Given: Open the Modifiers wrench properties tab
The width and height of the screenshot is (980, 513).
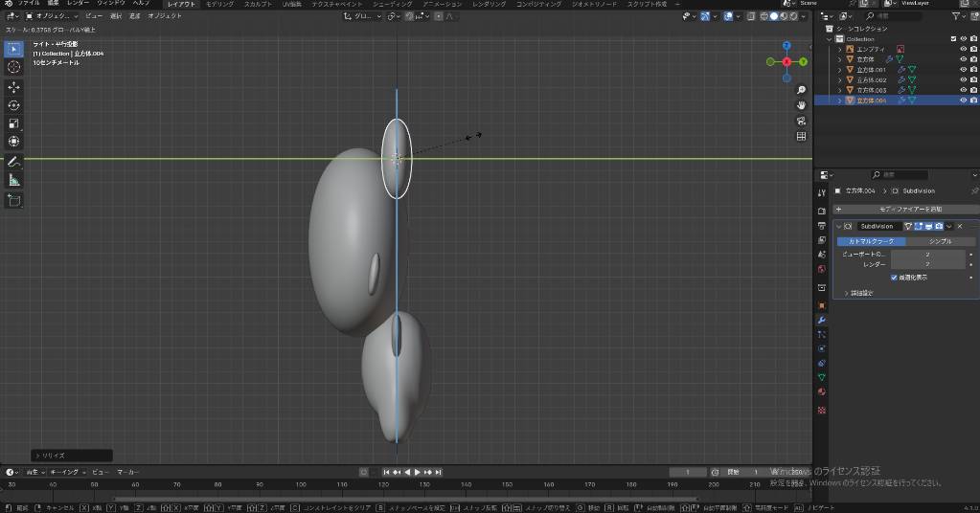Looking at the screenshot, I should [821, 320].
